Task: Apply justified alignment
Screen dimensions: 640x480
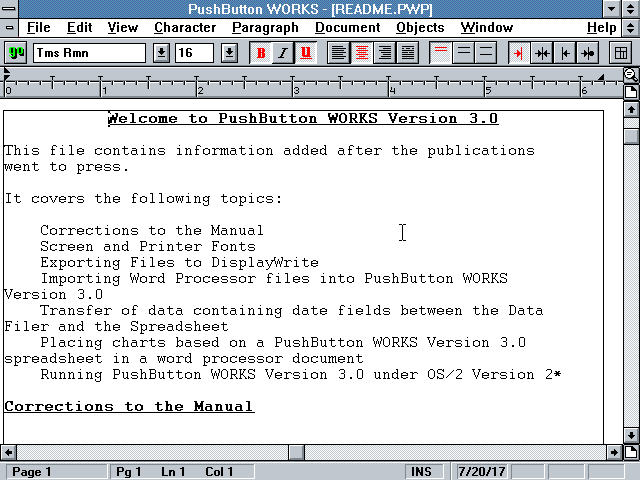Action: (x=407, y=53)
